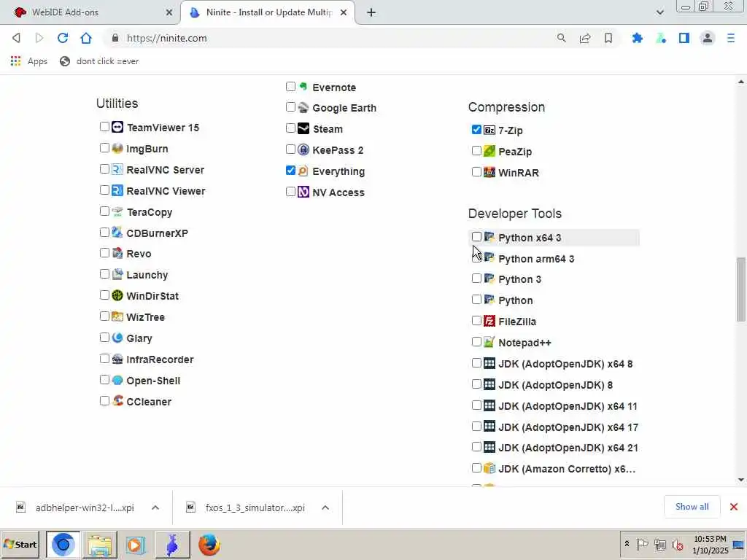Viewport: 747px width, 560px height.
Task: Click the address bar URL field
Action: click(x=333, y=38)
